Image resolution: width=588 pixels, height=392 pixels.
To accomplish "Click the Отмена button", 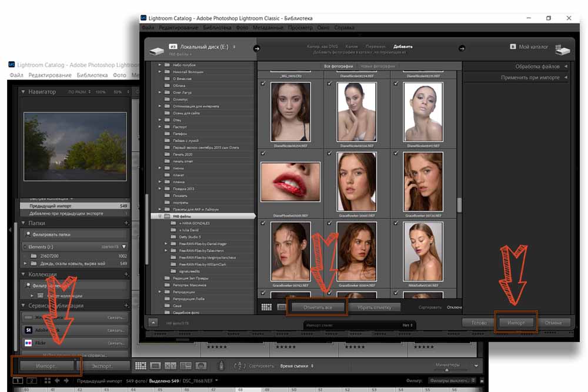I will tap(553, 322).
